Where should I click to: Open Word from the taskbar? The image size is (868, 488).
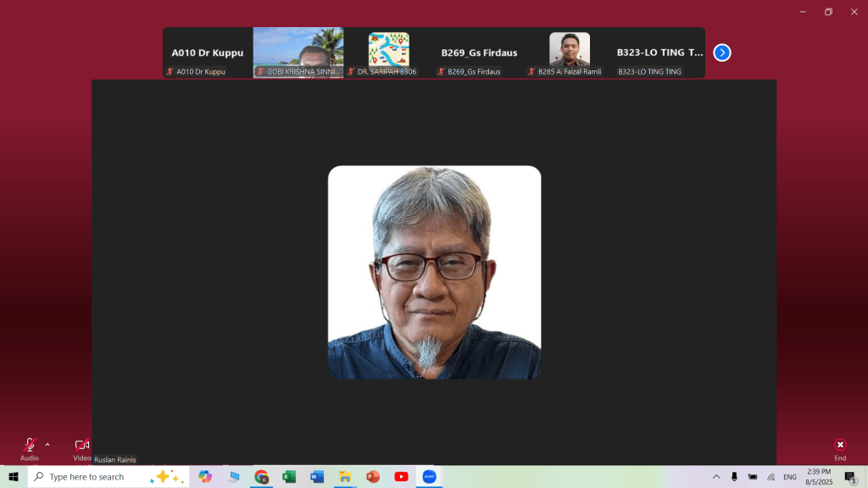point(317,477)
